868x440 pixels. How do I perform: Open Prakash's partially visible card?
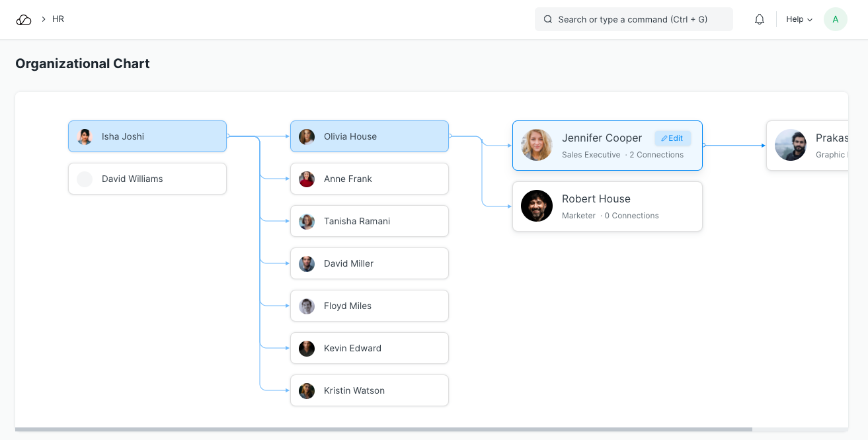[x=813, y=146]
